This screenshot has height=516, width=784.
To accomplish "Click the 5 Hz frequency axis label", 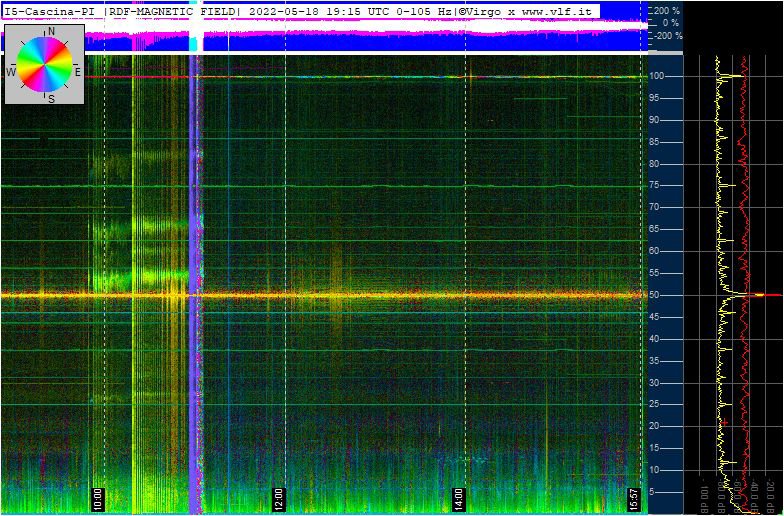I will click(653, 492).
